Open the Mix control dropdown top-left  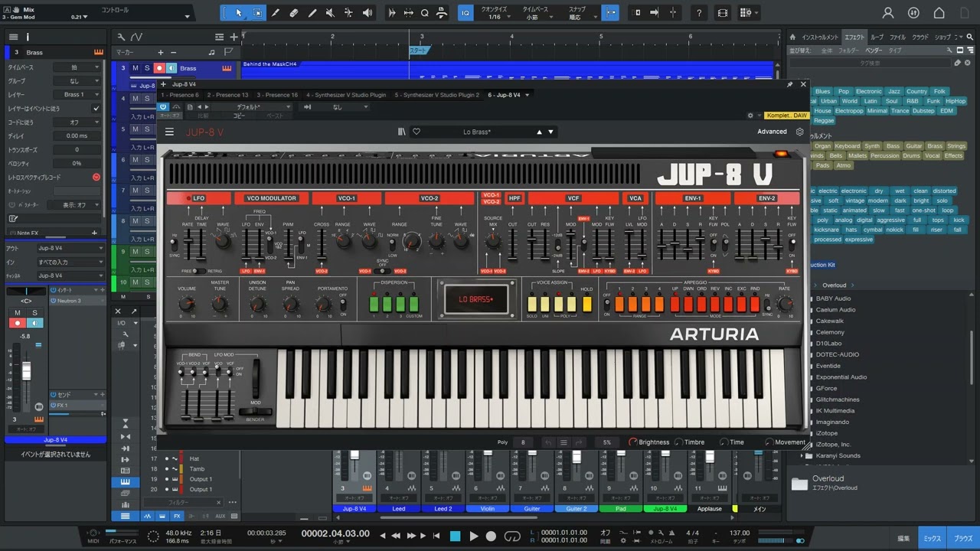(x=188, y=16)
